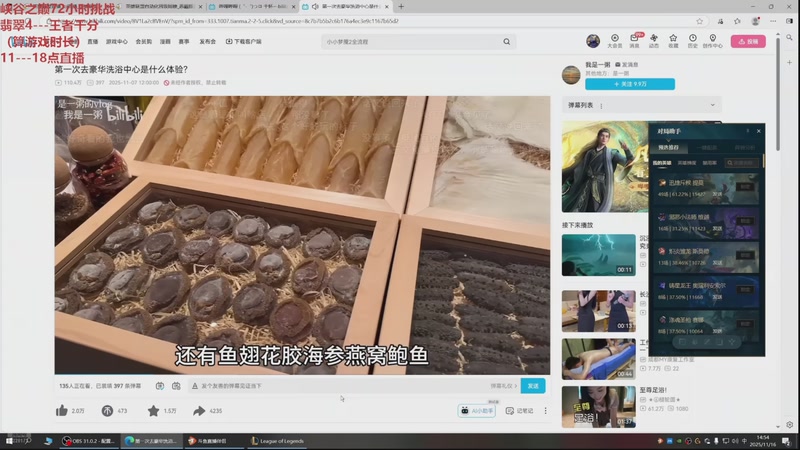Open danmaku settings icon beside the switch
The image size is (800, 450).
tap(176, 386)
